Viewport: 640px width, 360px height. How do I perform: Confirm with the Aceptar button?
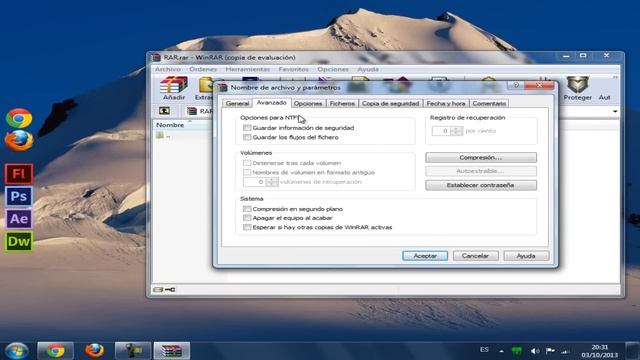point(425,256)
